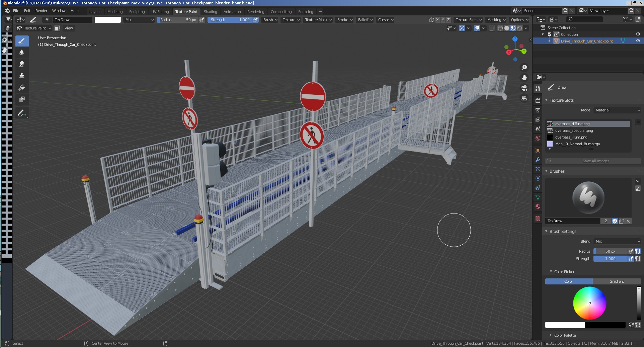Adjust the Strength slider in Brush Settings
The image size is (644, 348).
click(x=610, y=259)
